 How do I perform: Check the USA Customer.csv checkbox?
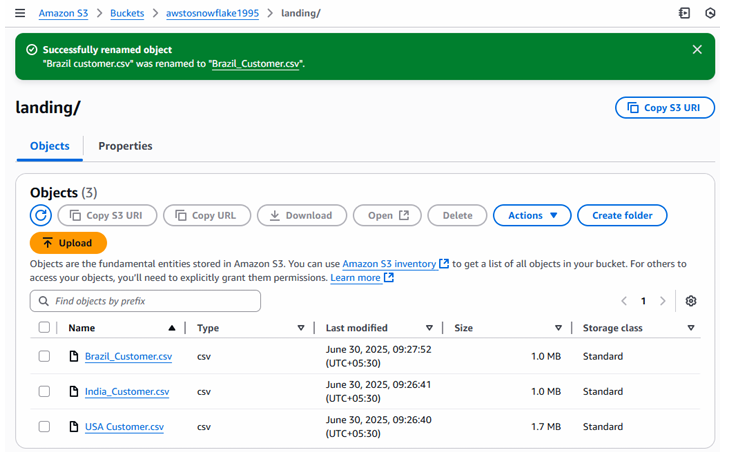[x=44, y=426]
